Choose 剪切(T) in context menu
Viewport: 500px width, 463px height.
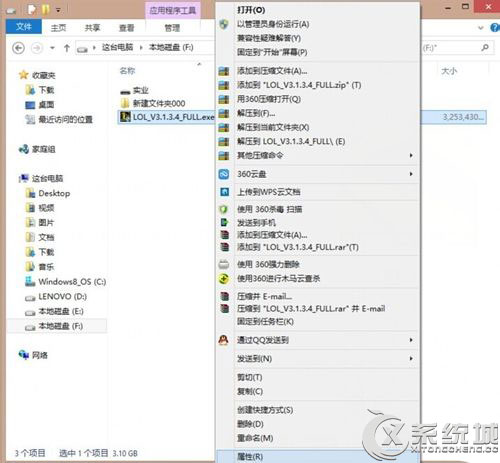click(x=250, y=377)
